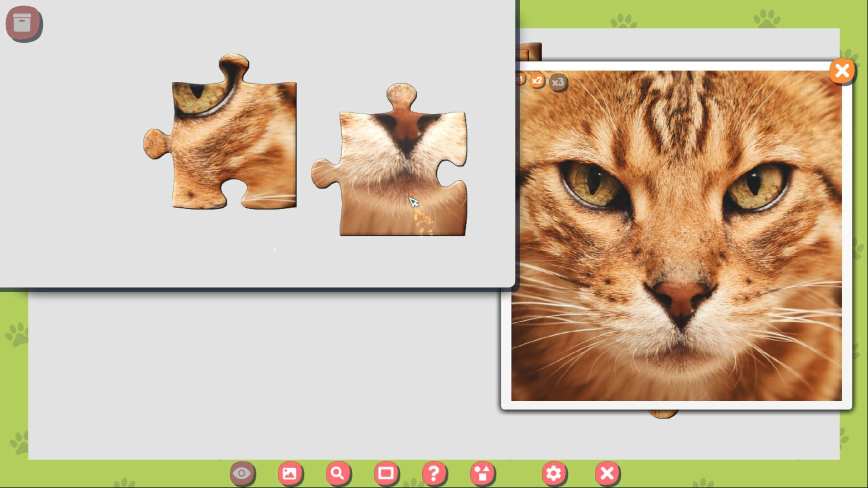
Task: Click the magnifier zoom tool
Action: [x=337, y=473]
